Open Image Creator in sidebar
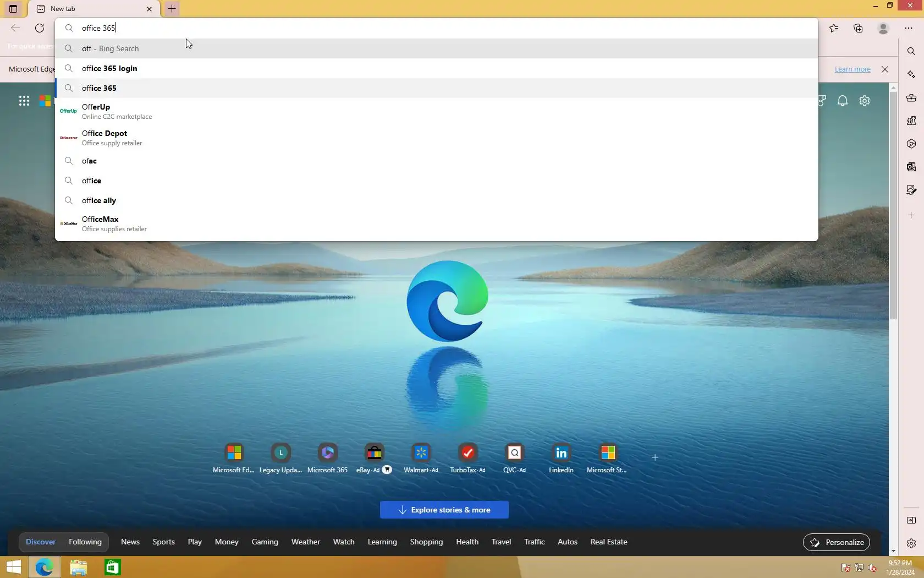This screenshot has width=924, height=578. (911, 190)
